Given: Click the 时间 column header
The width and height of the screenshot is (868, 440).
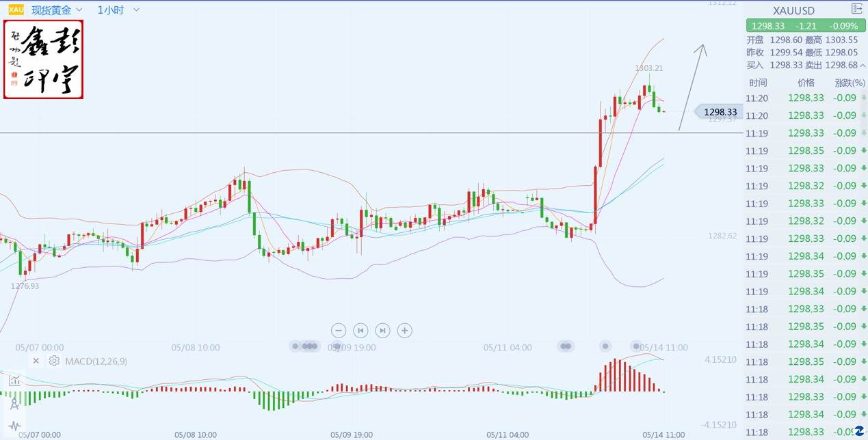Looking at the screenshot, I should [758, 83].
